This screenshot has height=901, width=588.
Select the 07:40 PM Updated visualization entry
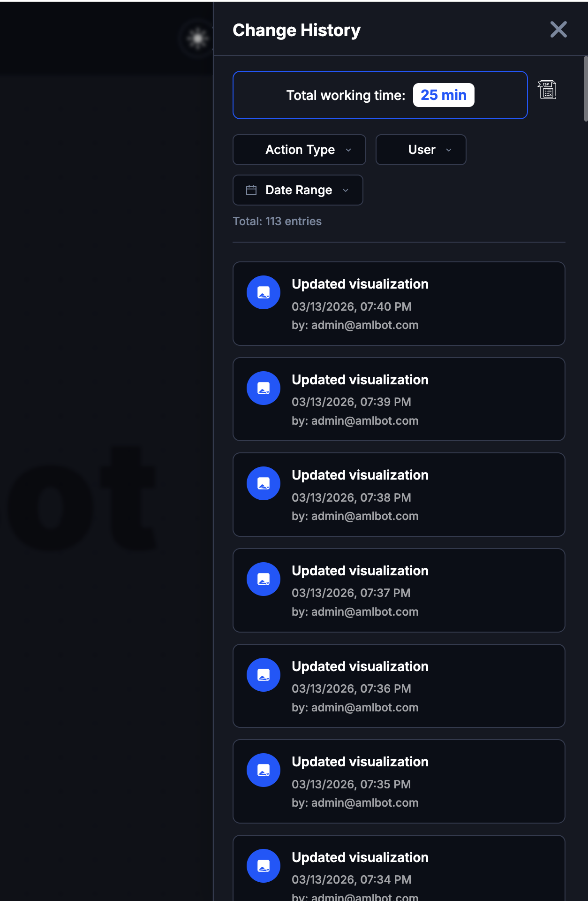click(399, 304)
